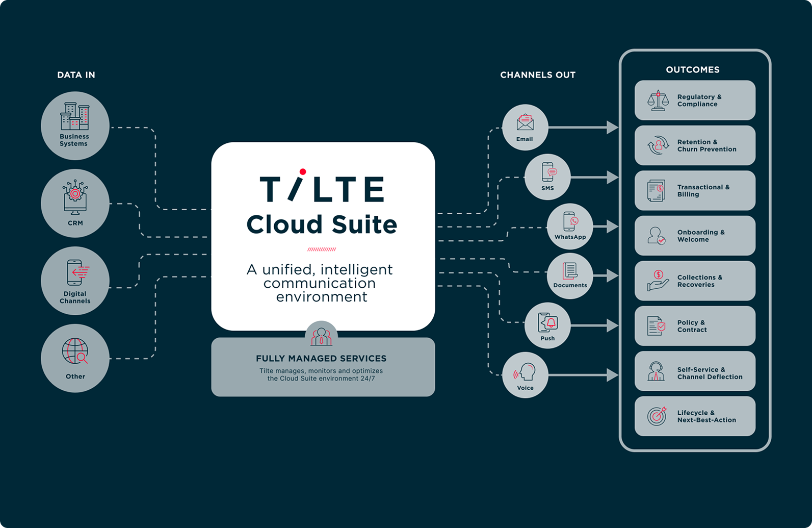Select the SMS phone message icon

click(548, 172)
